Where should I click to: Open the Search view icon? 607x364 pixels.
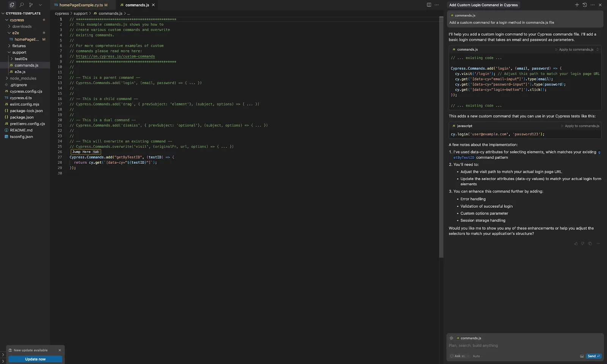click(21, 5)
